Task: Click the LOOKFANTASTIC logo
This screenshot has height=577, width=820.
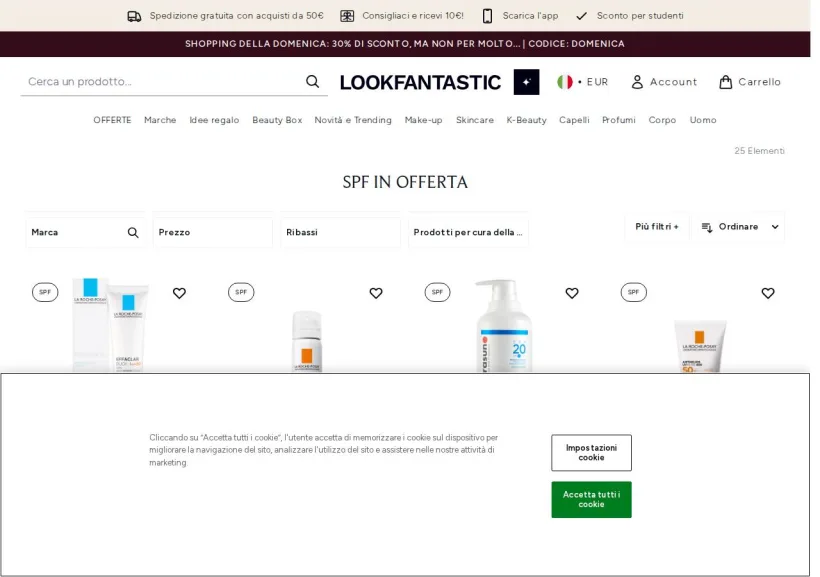Action: click(x=420, y=82)
